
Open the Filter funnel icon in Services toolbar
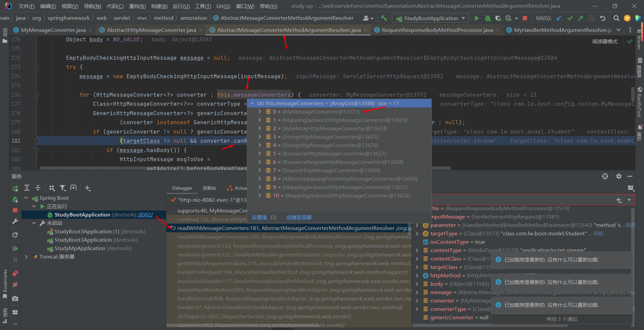[63, 188]
